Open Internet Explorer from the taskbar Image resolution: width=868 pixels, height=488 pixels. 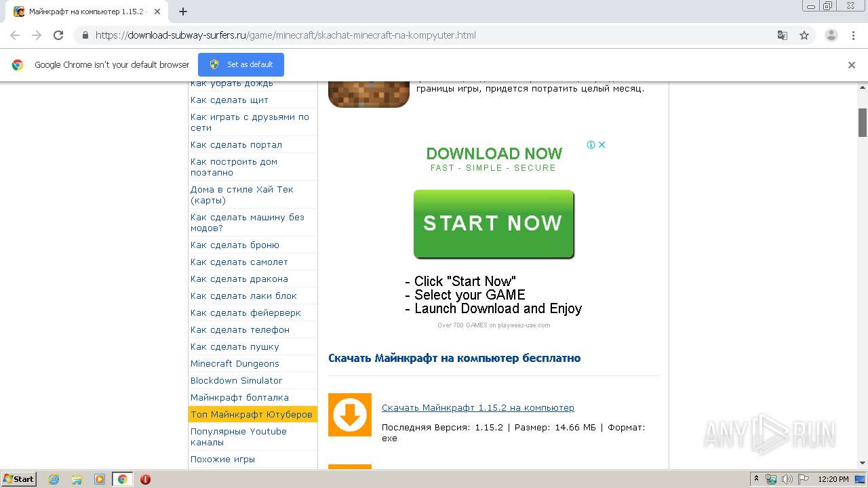[x=54, y=479]
